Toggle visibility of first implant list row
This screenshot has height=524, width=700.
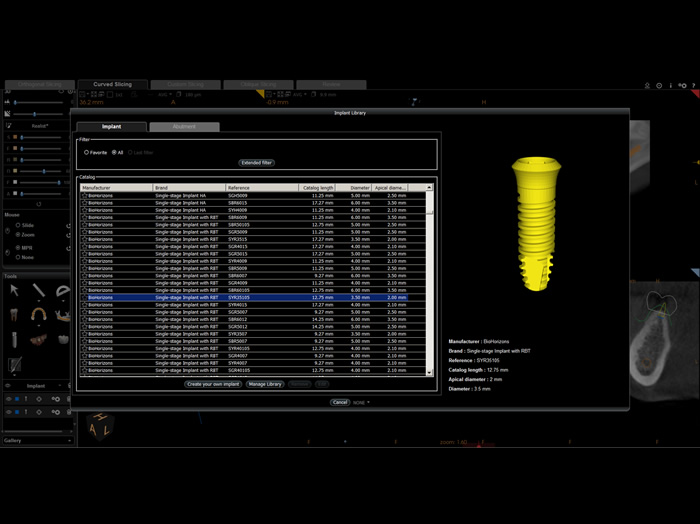pos(8,399)
